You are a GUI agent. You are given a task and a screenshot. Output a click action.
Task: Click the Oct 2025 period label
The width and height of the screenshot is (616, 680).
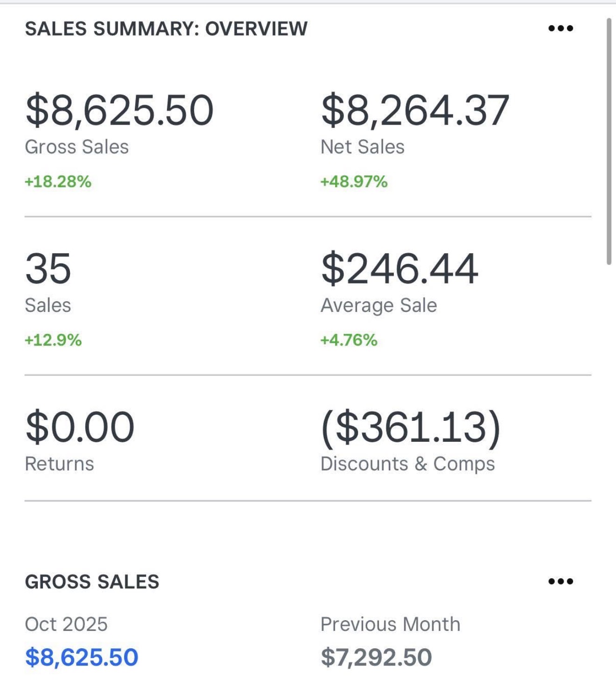pyautogui.click(x=66, y=624)
